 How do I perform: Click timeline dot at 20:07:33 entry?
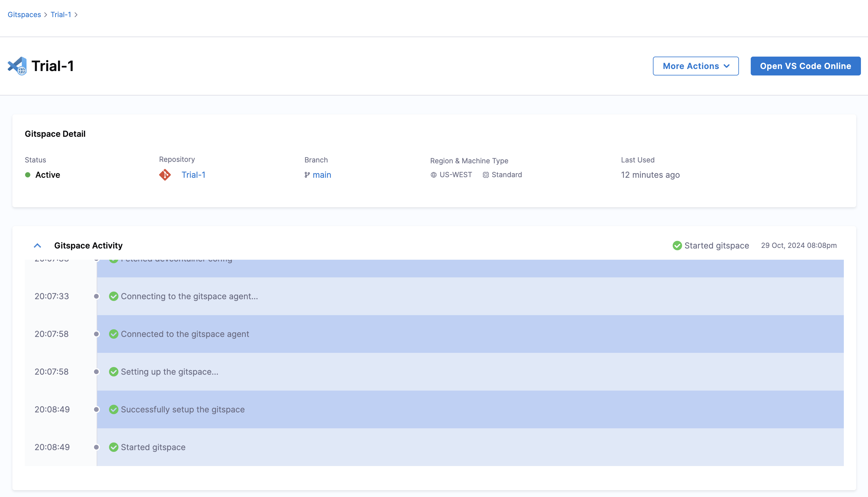coord(97,296)
